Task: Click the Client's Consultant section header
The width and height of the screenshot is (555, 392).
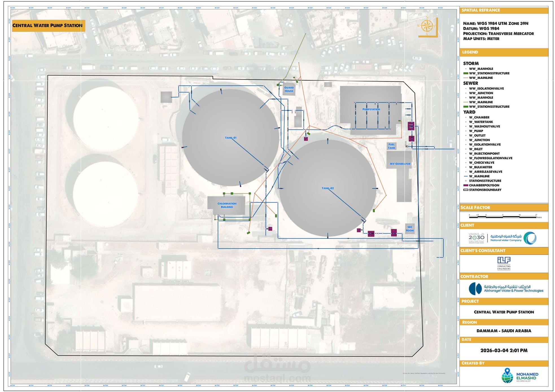Action: [x=504, y=251]
